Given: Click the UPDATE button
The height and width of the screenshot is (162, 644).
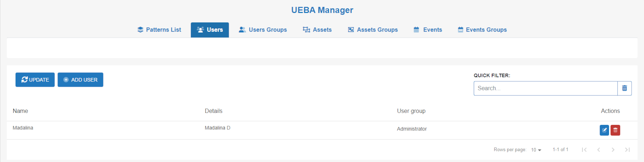Looking at the screenshot, I should [35, 80].
